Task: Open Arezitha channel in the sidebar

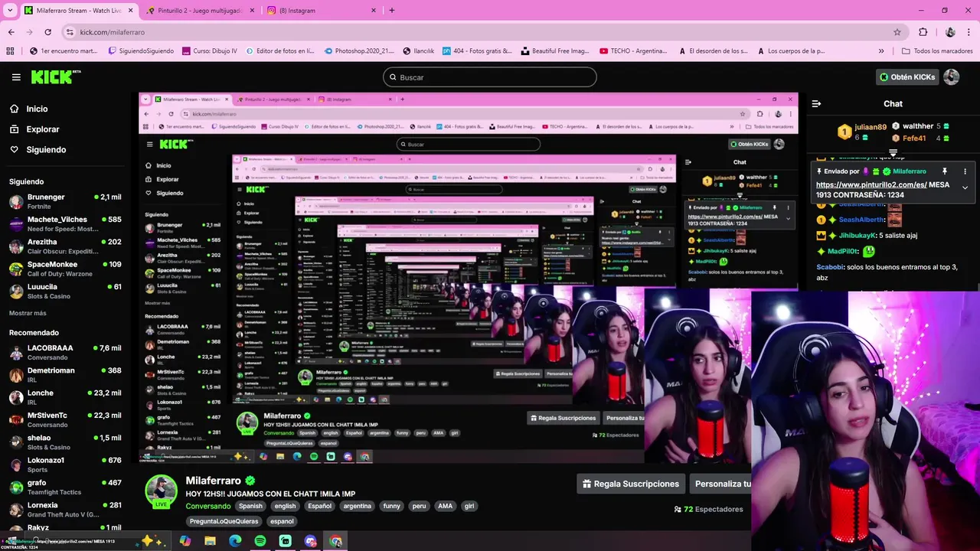Action: pos(65,246)
